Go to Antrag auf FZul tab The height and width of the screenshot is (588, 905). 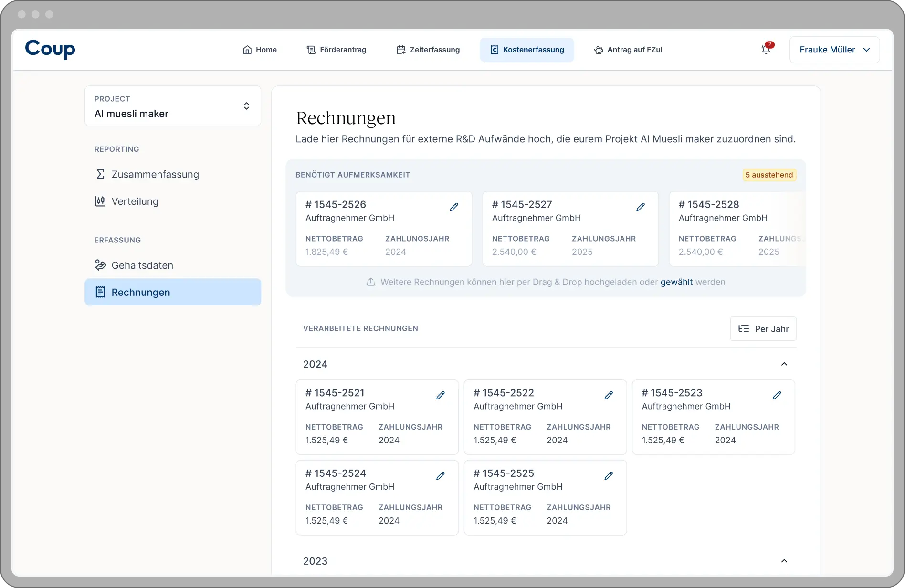tap(628, 50)
